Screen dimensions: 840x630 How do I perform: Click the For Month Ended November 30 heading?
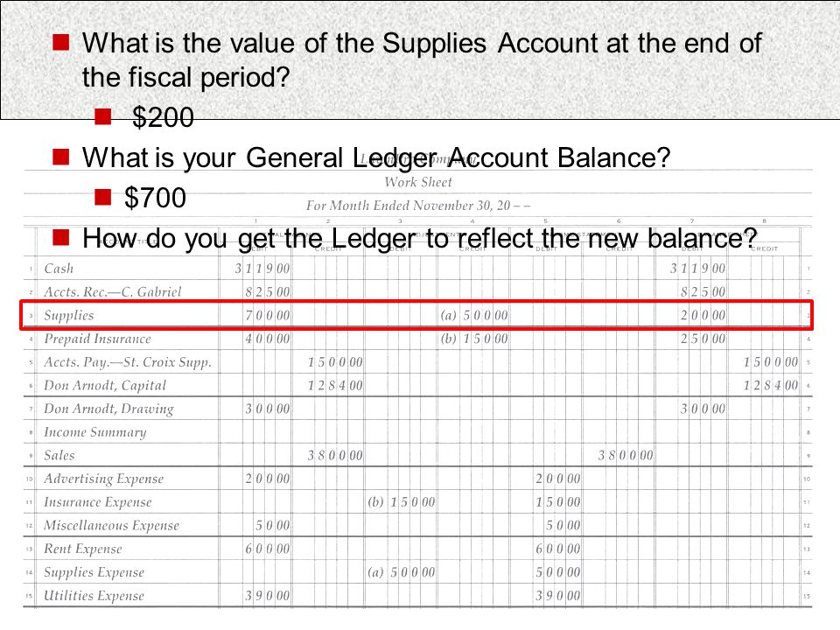click(x=418, y=206)
